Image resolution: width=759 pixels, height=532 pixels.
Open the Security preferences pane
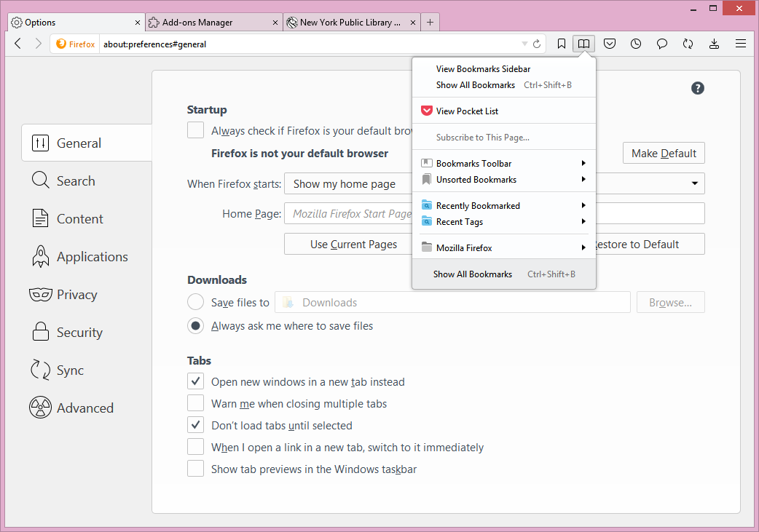(87, 333)
